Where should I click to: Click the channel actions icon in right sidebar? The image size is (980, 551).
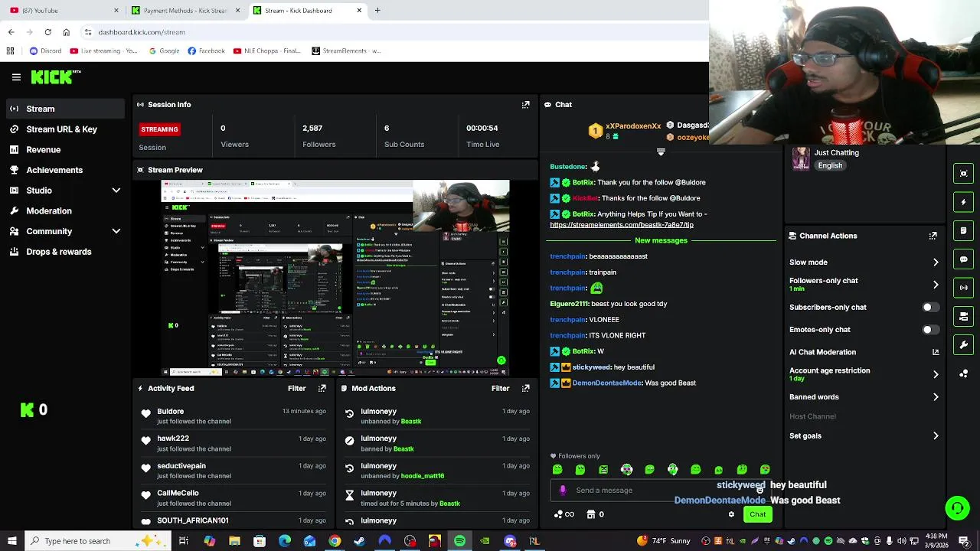click(x=964, y=316)
